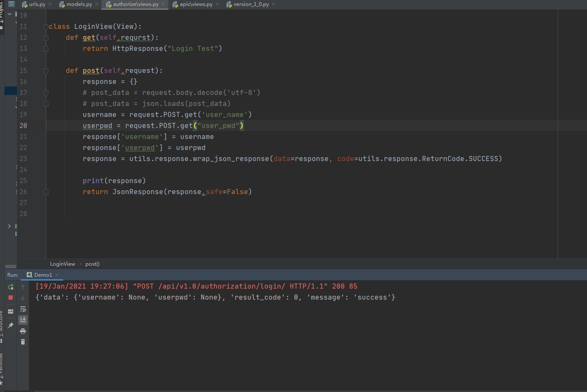587x392 pixels.
Task: Switch to the urls.py tab
Action: [37, 4]
